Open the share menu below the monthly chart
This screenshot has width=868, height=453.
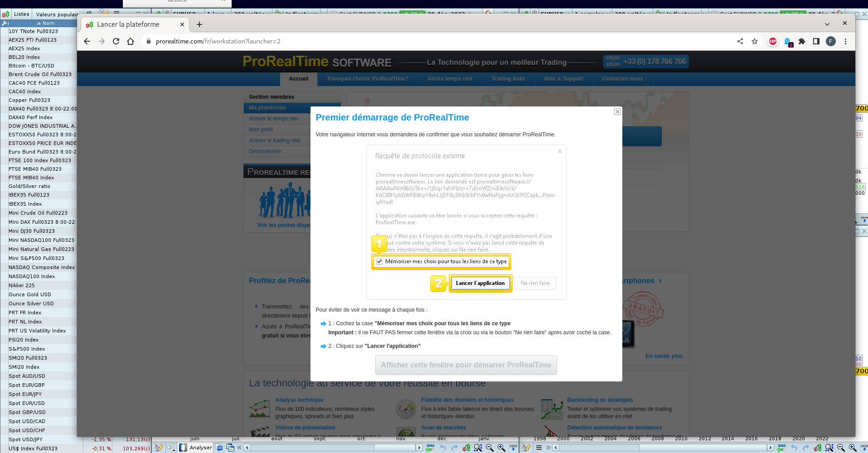pyautogui.click(x=171, y=448)
